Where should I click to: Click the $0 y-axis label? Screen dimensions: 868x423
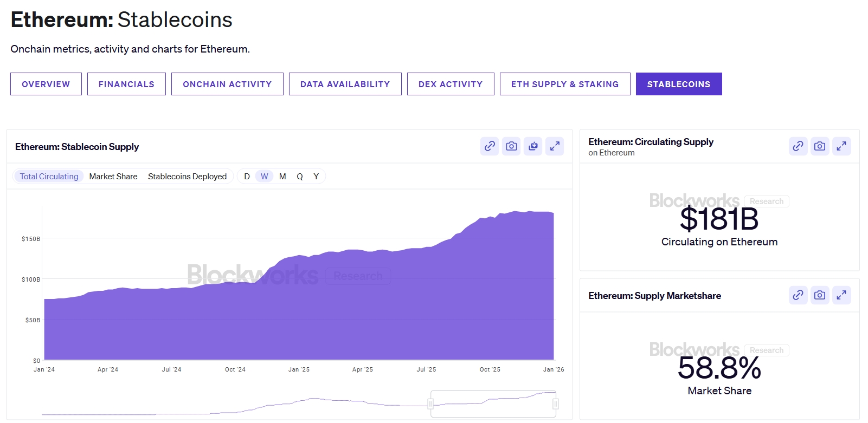pyautogui.click(x=36, y=361)
